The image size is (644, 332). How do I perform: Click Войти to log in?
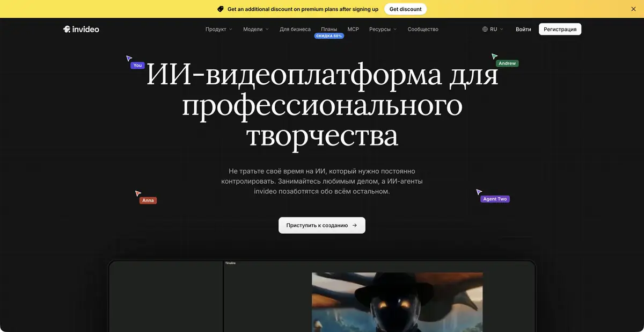(523, 29)
